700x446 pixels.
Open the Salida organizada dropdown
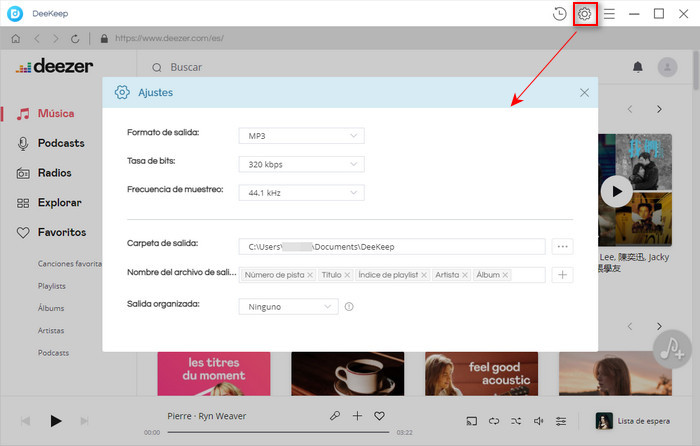288,307
